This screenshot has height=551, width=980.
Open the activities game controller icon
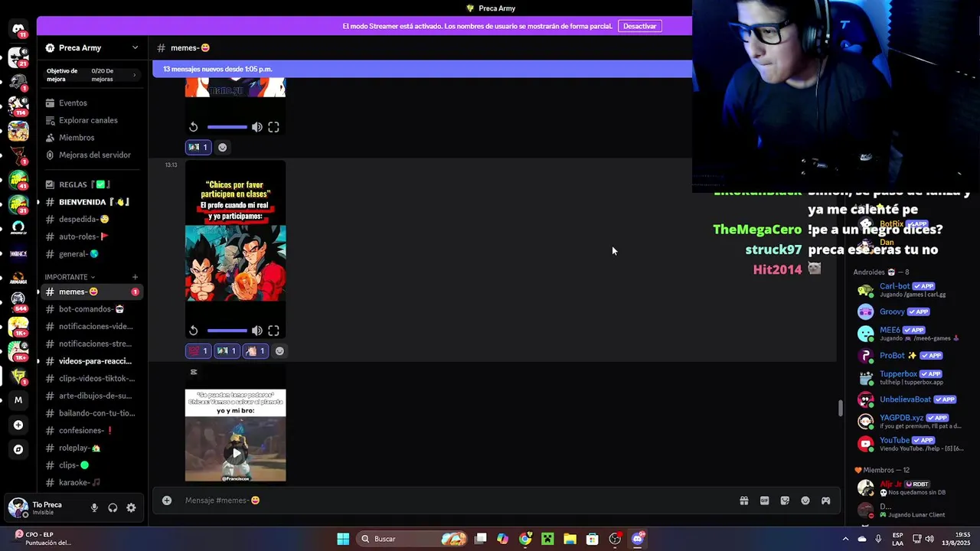[x=826, y=500]
